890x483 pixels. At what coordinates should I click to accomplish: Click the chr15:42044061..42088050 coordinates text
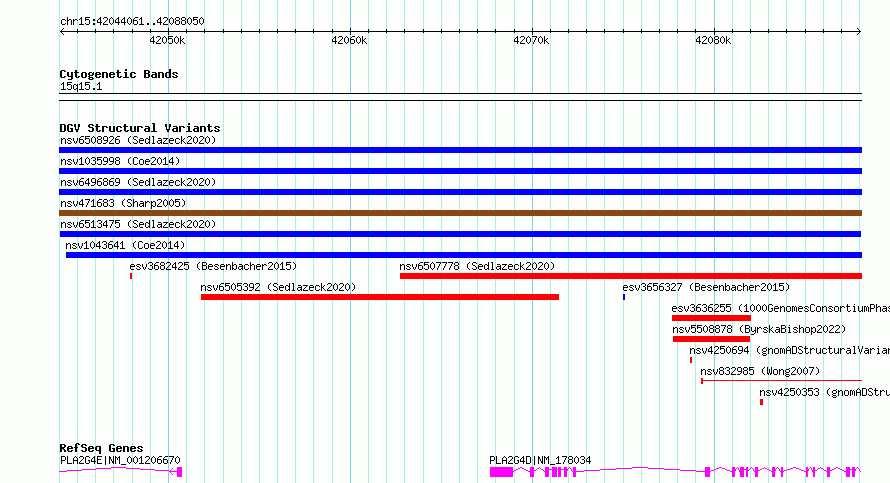[132, 22]
